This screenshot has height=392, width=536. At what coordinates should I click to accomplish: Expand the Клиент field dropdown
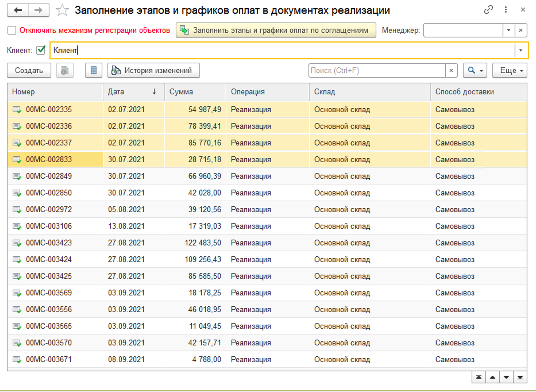[521, 50]
